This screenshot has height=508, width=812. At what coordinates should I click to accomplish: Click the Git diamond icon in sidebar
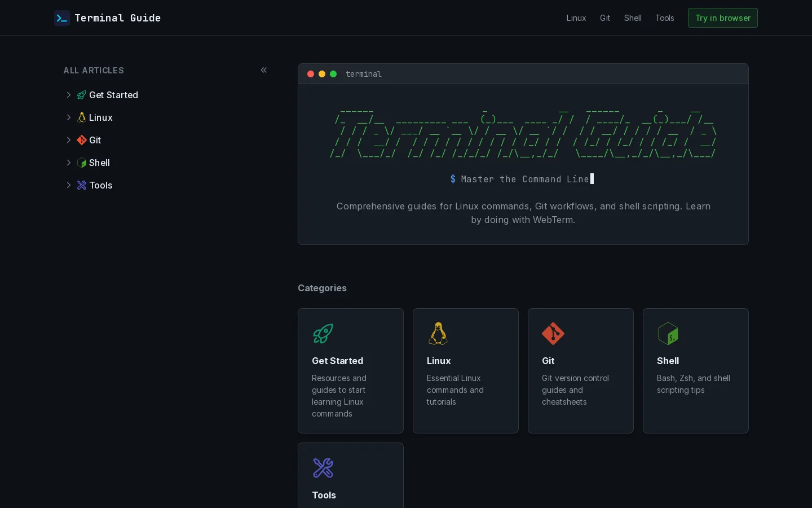[82, 140]
